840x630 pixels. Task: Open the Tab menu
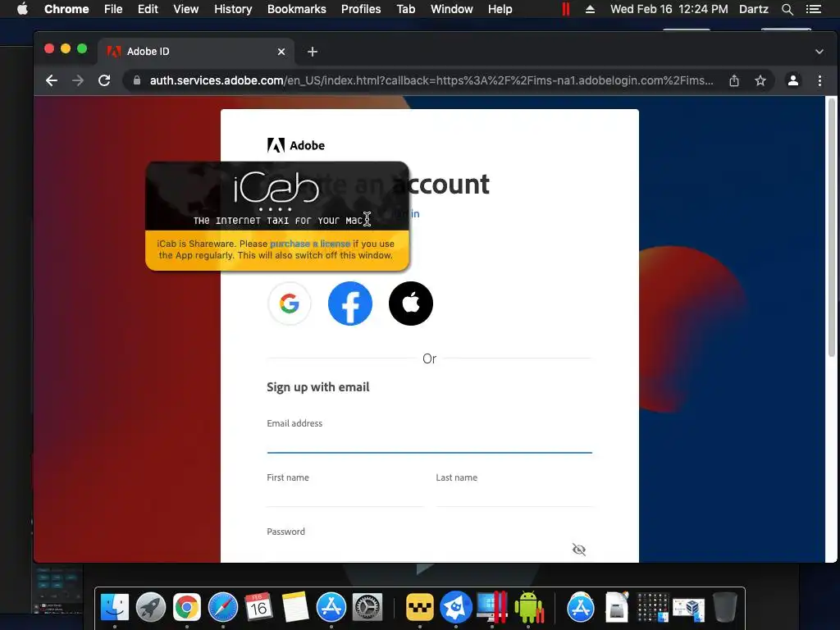coord(406,9)
